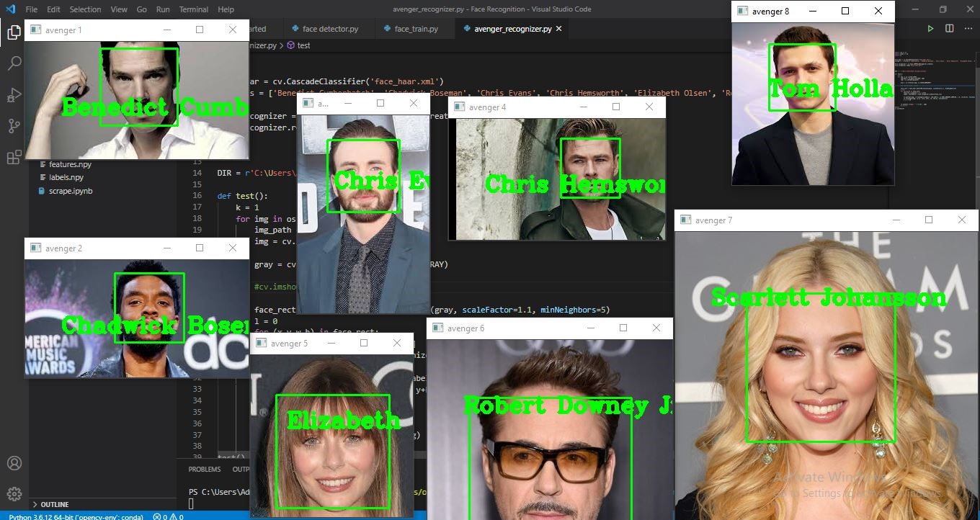The height and width of the screenshot is (520, 980).
Task: Open the Explorer view
Action: (14, 32)
